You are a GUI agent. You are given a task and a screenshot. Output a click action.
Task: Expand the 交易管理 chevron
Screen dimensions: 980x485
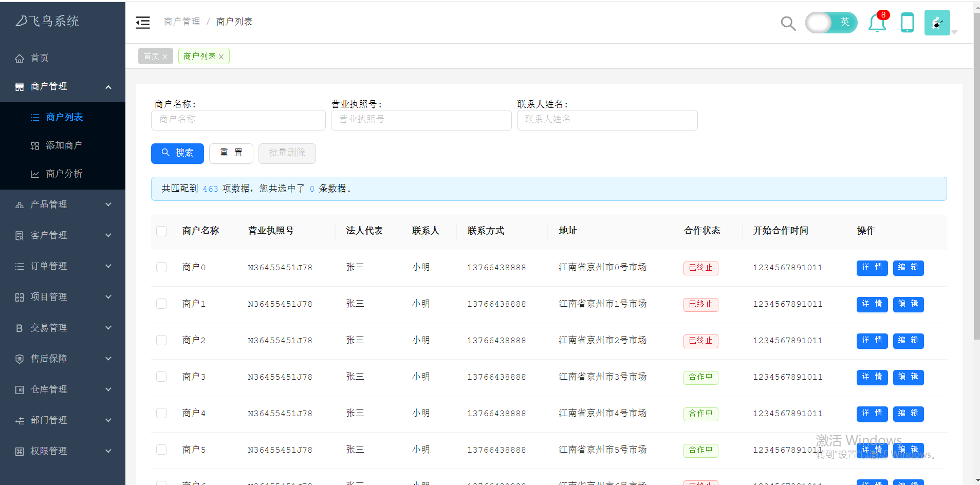(x=108, y=328)
